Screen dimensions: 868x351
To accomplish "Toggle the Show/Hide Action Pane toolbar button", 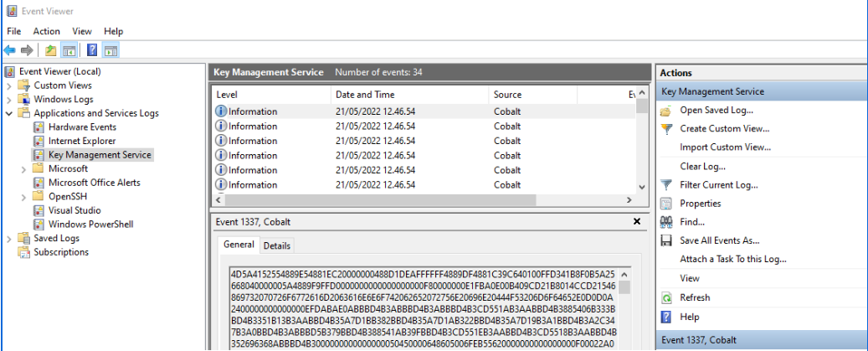I will (x=110, y=49).
